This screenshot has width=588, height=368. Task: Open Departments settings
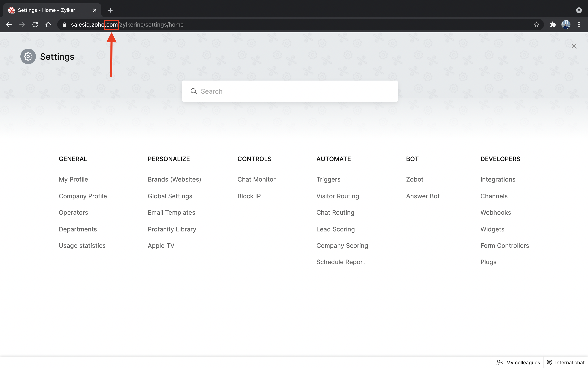coord(78,229)
